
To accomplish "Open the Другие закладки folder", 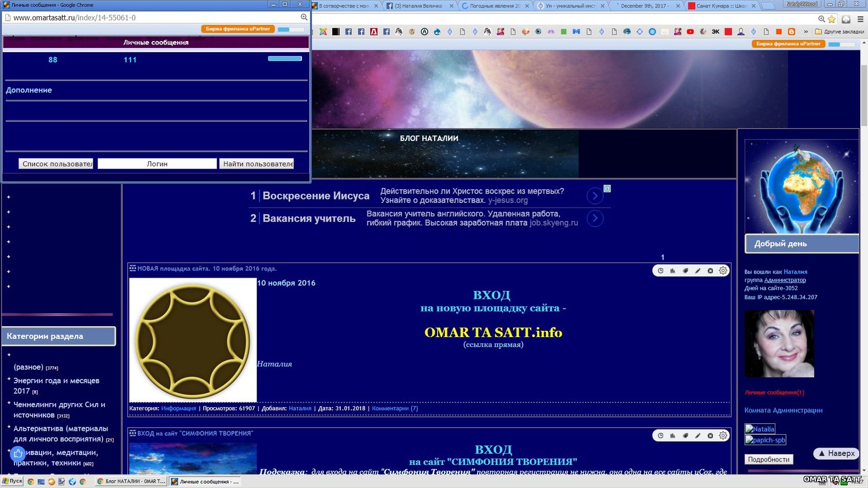I will point(839,32).
